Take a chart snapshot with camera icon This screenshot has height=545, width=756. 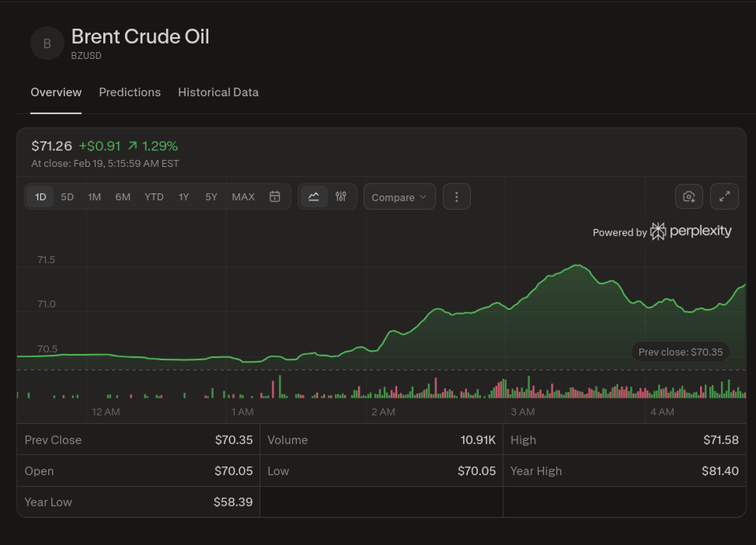689,197
